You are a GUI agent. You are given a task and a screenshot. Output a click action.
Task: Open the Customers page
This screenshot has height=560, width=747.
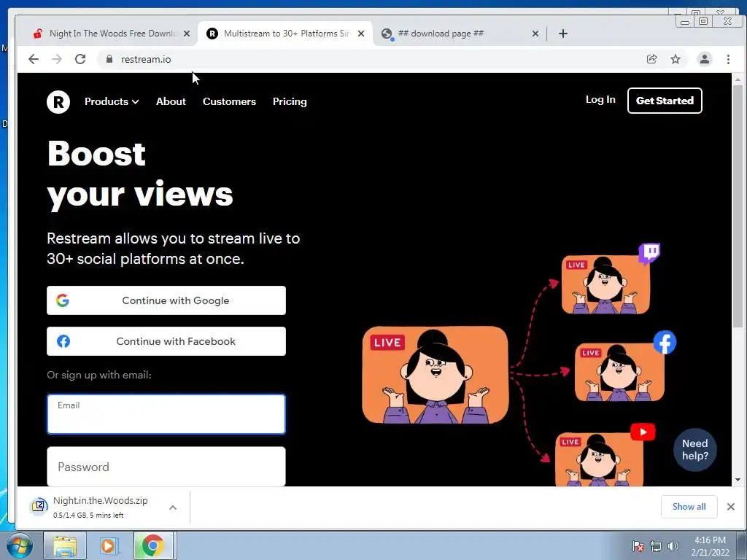229,101
